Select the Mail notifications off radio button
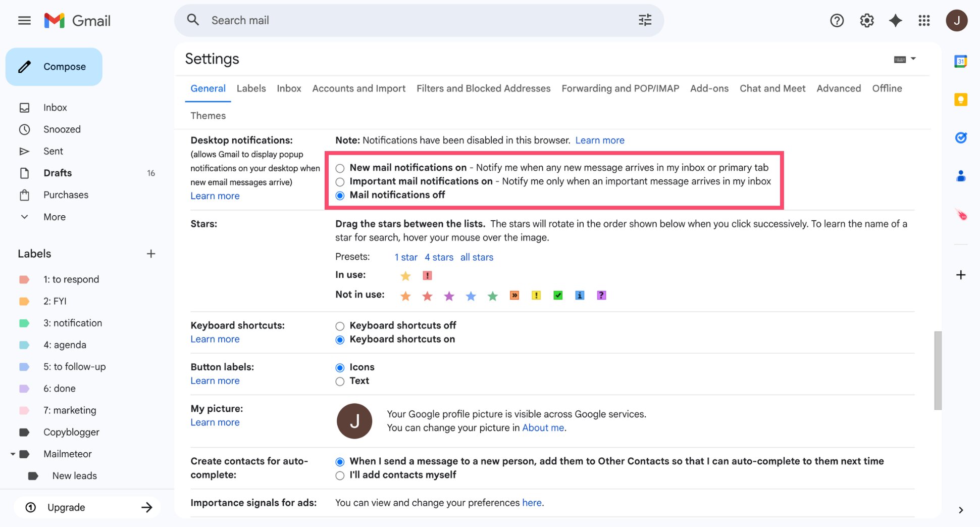 pos(340,195)
